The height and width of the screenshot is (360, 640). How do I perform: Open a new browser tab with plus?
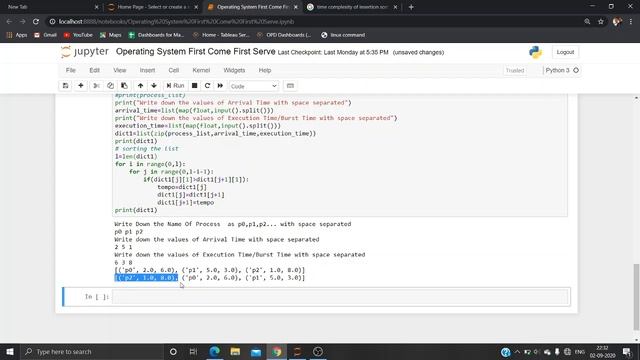[x=411, y=7]
